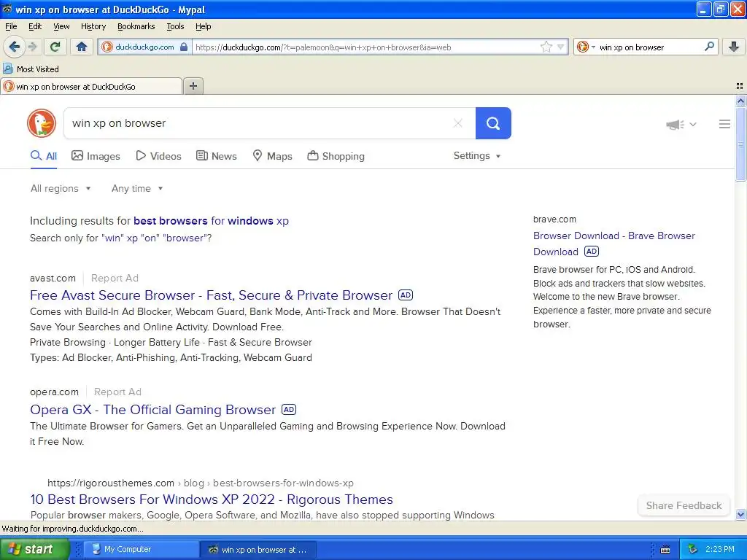Open the Bookmarks menu
The height and width of the screenshot is (560, 747).
point(136,26)
